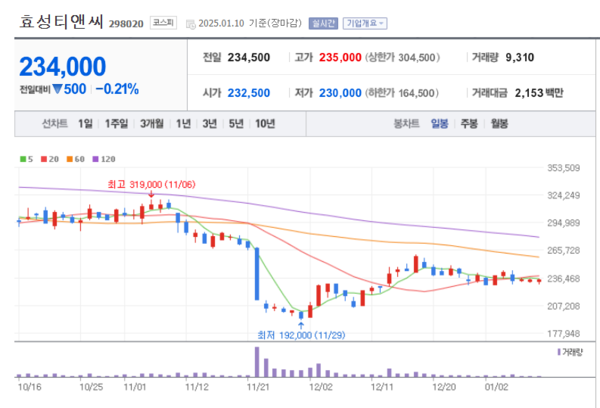Select the 10년 line chart tab
This screenshot has width=600, height=408.
point(265,124)
